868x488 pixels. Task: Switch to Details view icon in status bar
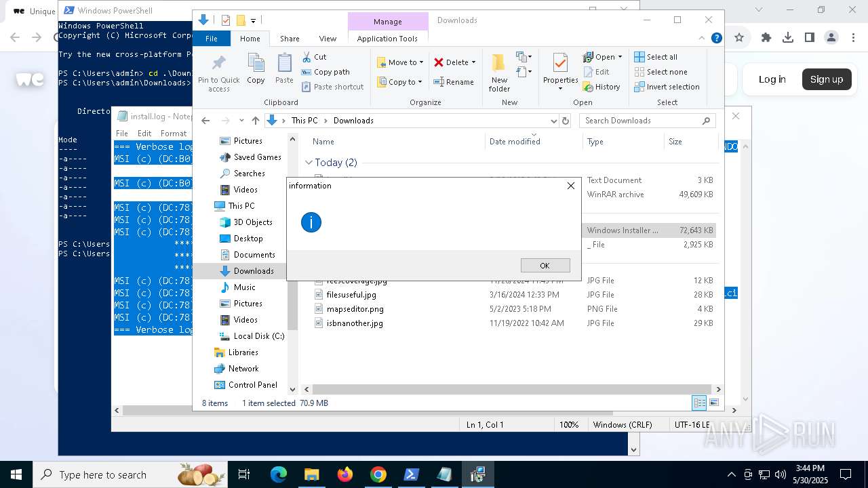(x=699, y=403)
